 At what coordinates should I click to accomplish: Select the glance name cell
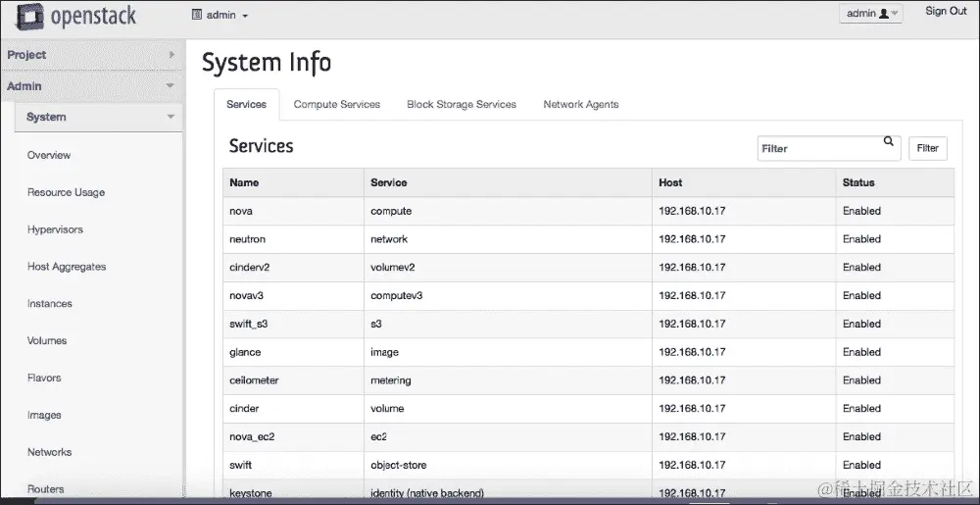click(x=293, y=352)
